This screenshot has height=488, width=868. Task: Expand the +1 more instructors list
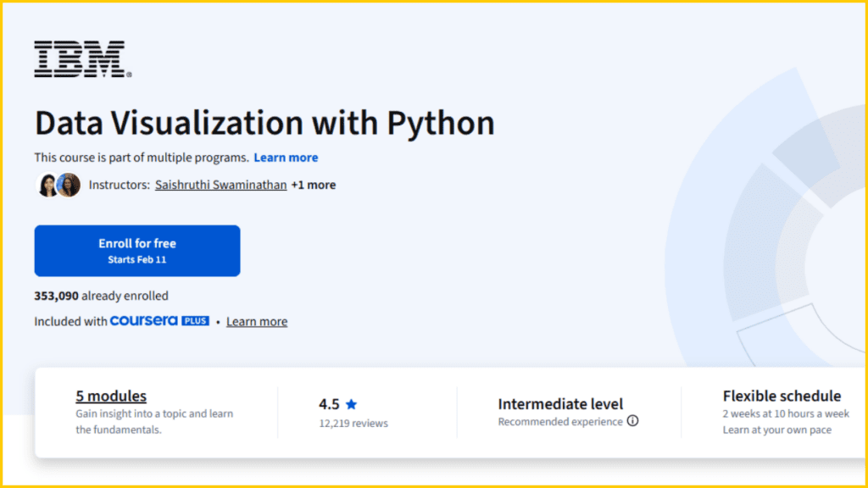tap(314, 185)
